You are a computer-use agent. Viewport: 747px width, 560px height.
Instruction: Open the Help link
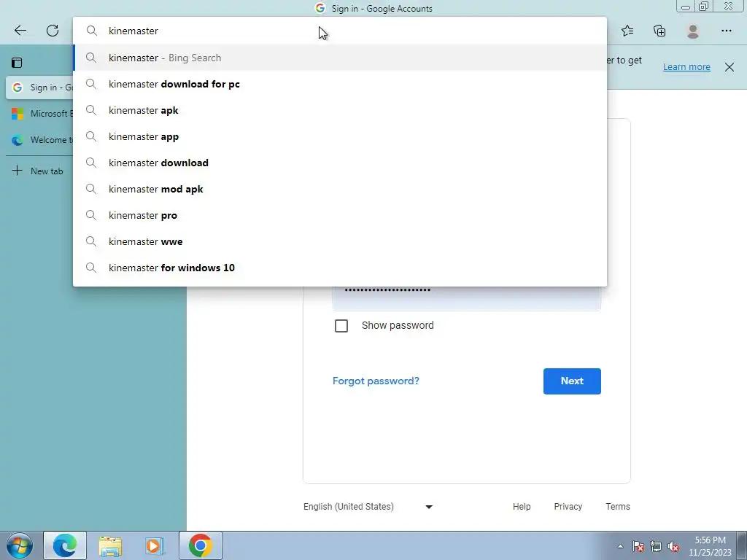click(x=522, y=507)
